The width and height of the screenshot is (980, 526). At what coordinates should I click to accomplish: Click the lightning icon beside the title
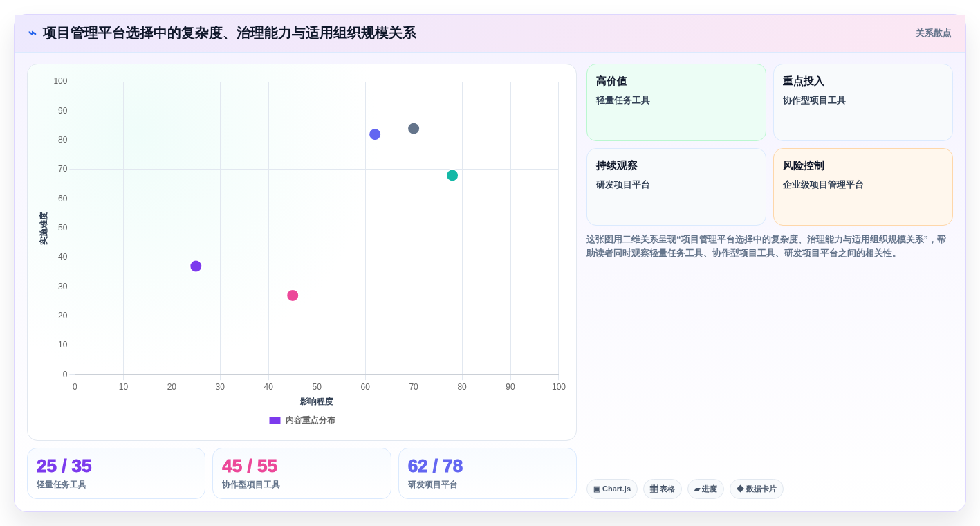pyautogui.click(x=33, y=33)
